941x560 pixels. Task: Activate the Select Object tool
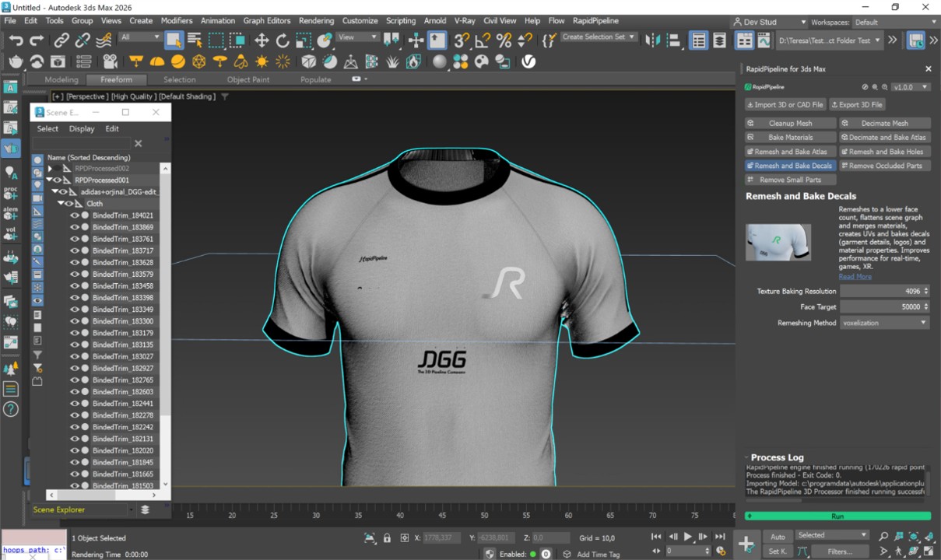pyautogui.click(x=174, y=40)
